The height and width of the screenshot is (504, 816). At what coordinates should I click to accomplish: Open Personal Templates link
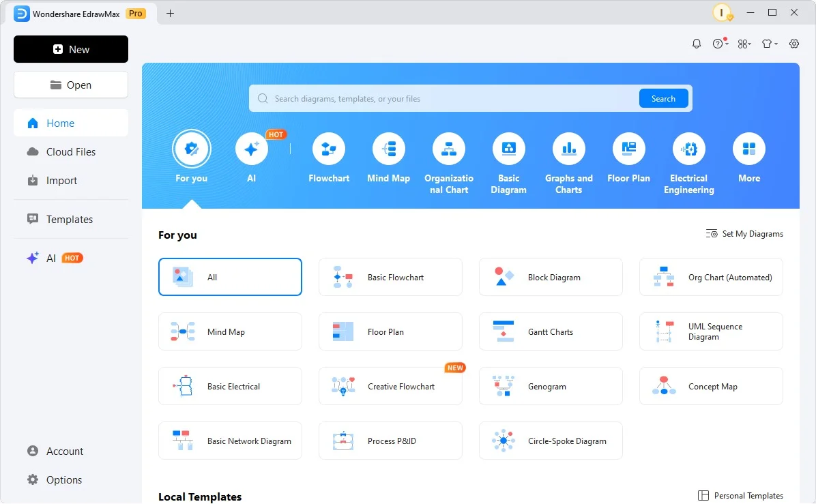[x=740, y=496]
